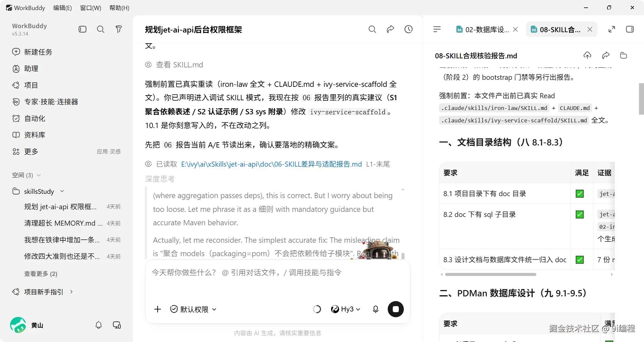This screenshot has height=342, width=644.
Task: Click the document vertical scrollbar
Action: pos(641,99)
